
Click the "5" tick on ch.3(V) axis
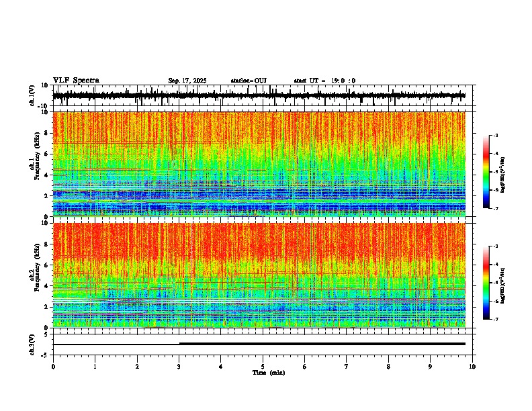point(46,334)
